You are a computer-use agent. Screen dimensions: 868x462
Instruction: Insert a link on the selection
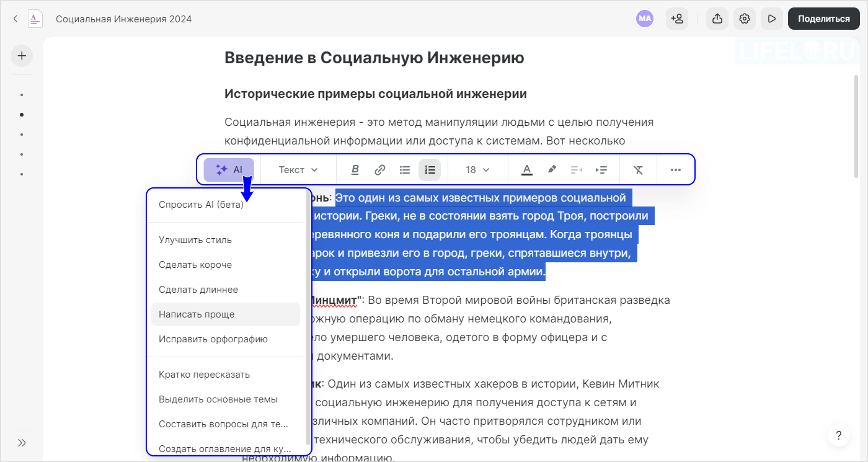(x=379, y=169)
